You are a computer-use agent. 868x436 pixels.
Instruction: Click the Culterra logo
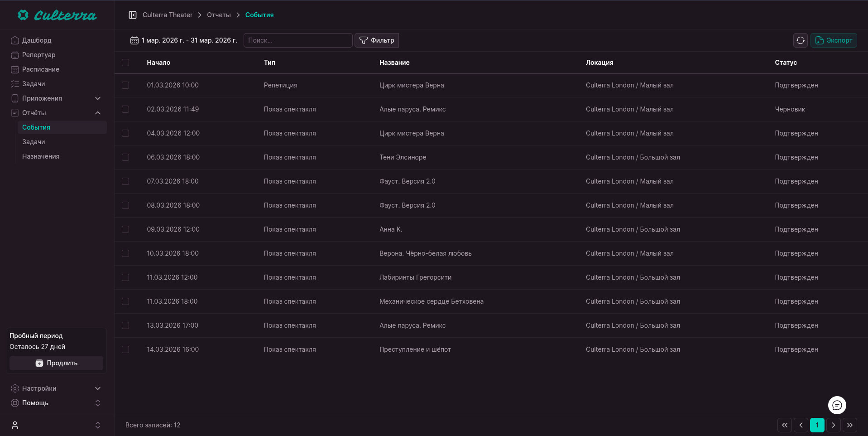(x=57, y=15)
